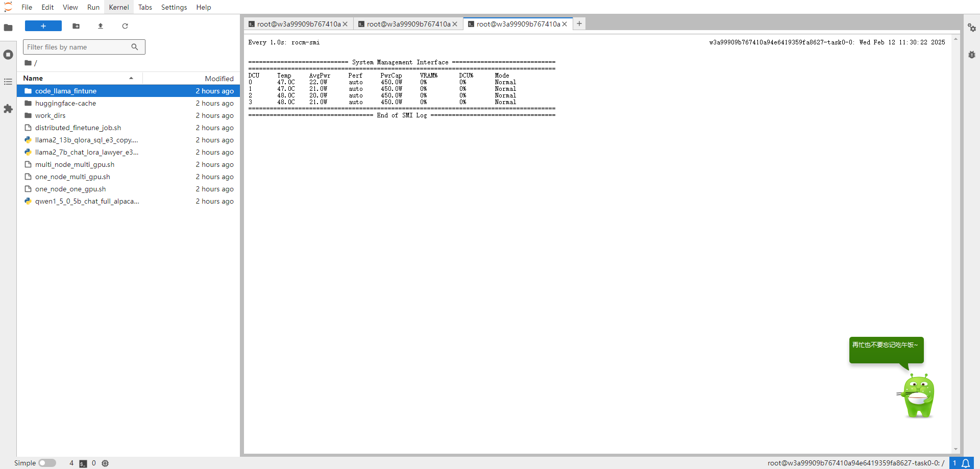This screenshot has width=980, height=469.
Task: Sort files by Name column arrow
Action: tap(131, 78)
